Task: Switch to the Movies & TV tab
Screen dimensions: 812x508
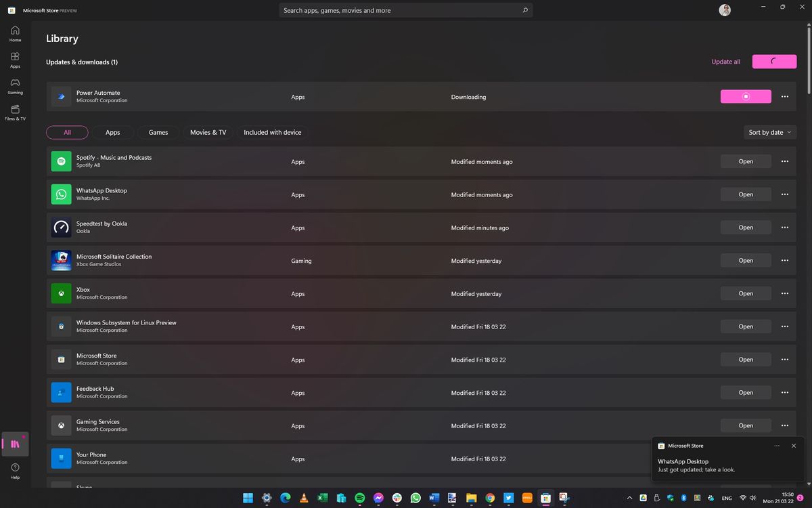Action: click(208, 132)
